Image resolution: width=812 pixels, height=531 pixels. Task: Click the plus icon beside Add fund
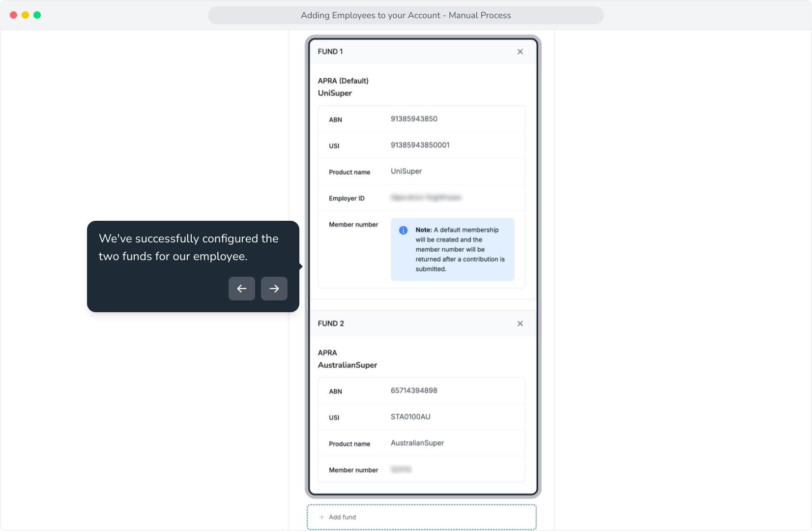[x=322, y=517]
